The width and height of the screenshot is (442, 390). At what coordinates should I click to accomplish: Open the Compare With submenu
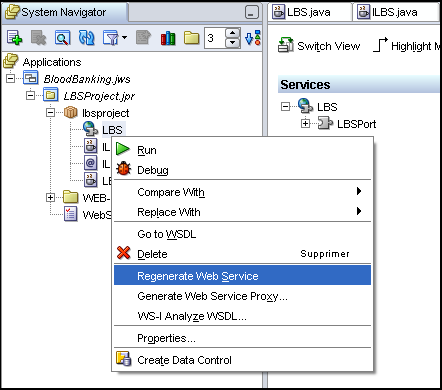242,192
